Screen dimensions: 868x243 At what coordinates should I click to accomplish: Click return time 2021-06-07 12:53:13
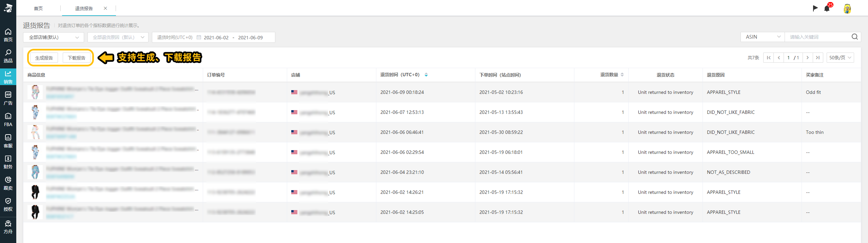click(402, 112)
